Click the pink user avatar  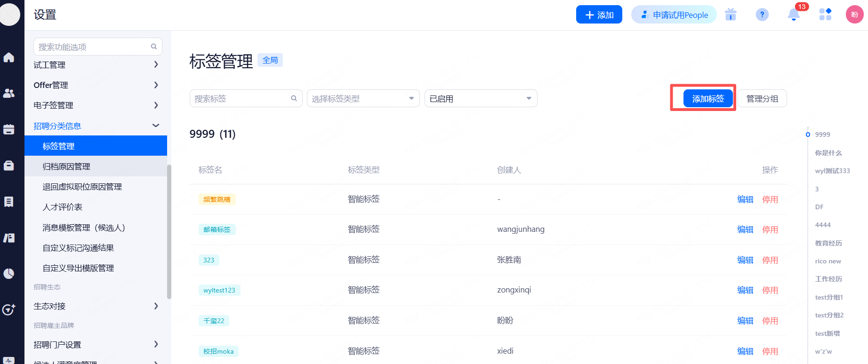pyautogui.click(x=854, y=15)
